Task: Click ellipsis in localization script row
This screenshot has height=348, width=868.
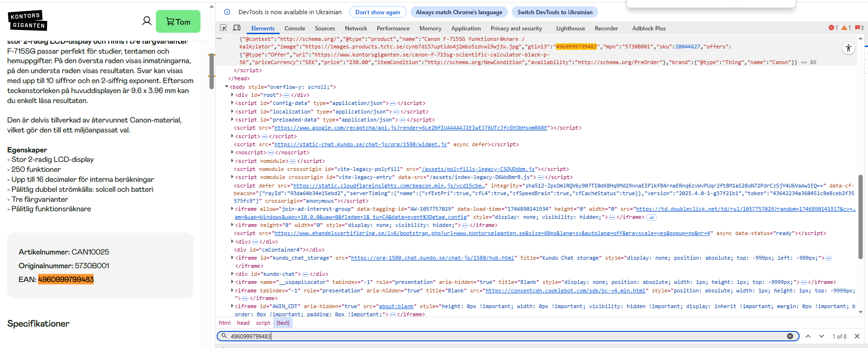Action: pyautogui.click(x=396, y=112)
